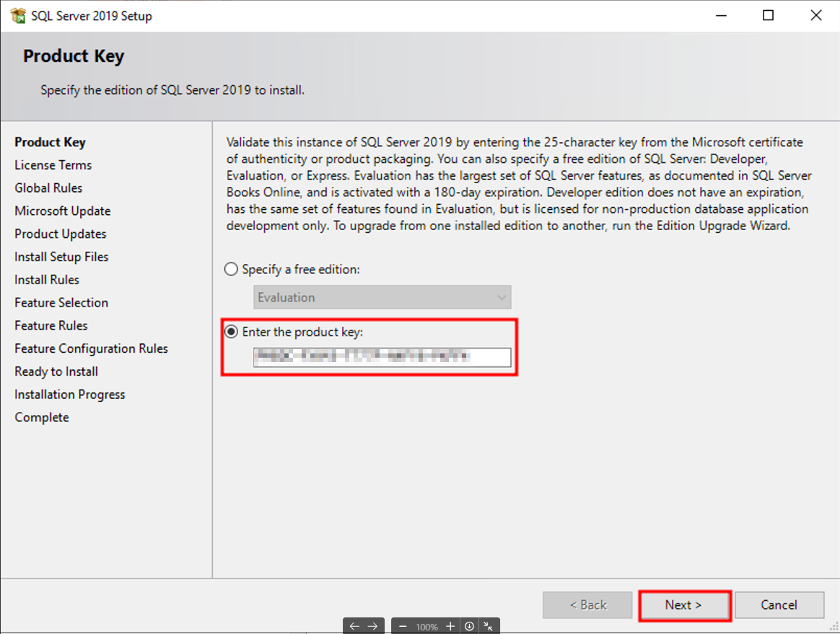This screenshot has height=634, width=840.
Task: Go to next image with right arrow
Action: [372, 626]
